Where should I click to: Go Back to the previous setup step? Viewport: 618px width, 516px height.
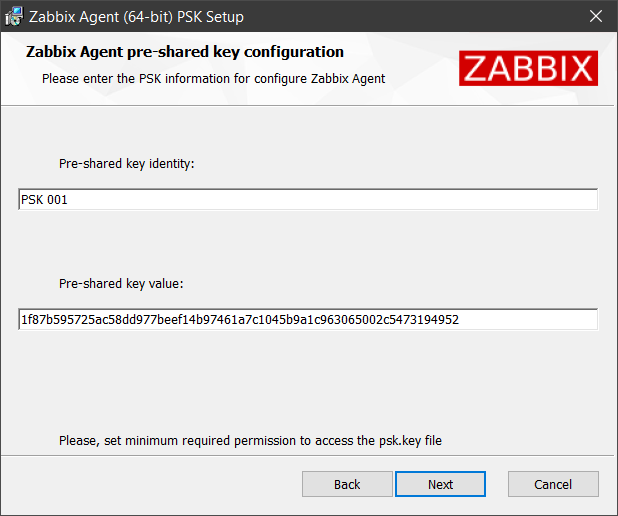click(x=347, y=484)
